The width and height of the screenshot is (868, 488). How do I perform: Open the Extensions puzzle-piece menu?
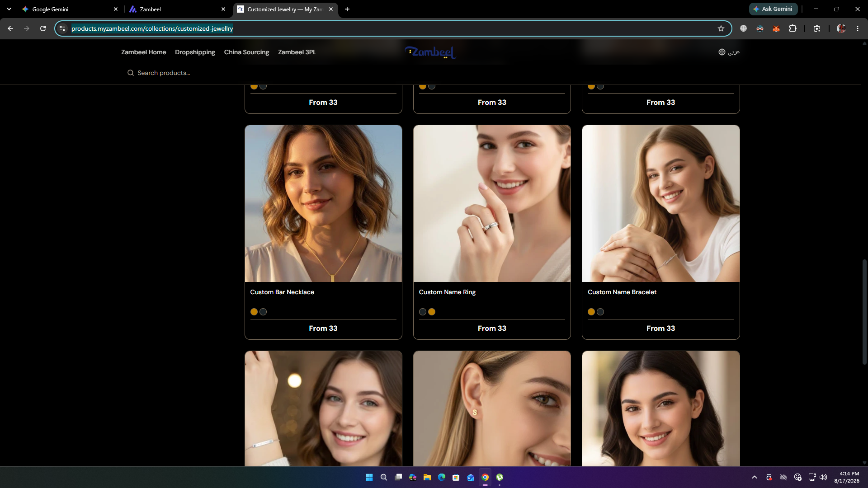pyautogui.click(x=793, y=28)
